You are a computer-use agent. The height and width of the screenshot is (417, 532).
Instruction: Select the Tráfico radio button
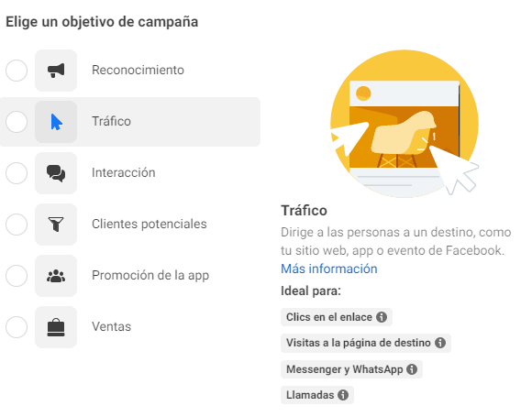coord(17,122)
